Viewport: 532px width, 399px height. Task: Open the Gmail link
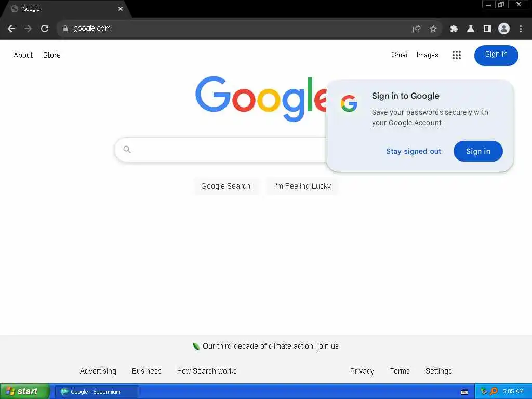[400, 55]
